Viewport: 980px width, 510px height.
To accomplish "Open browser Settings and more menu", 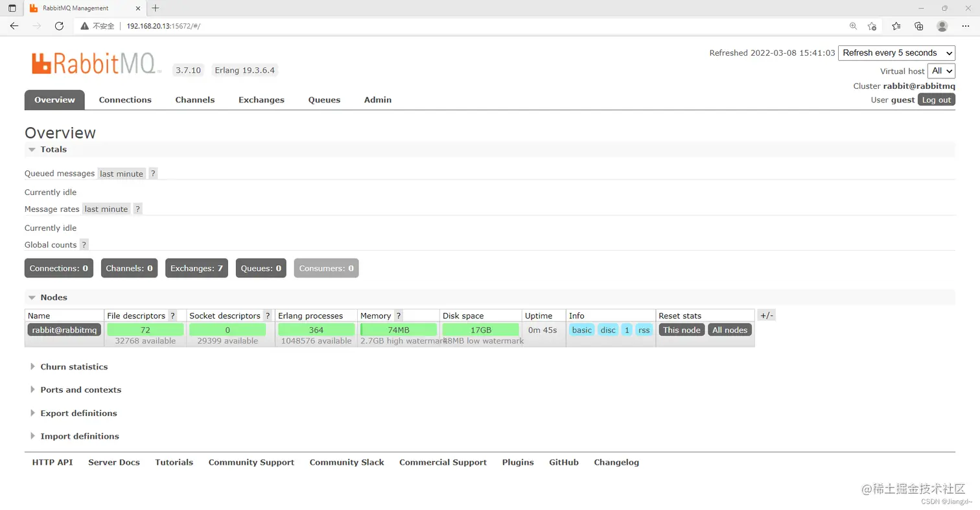I will point(965,26).
